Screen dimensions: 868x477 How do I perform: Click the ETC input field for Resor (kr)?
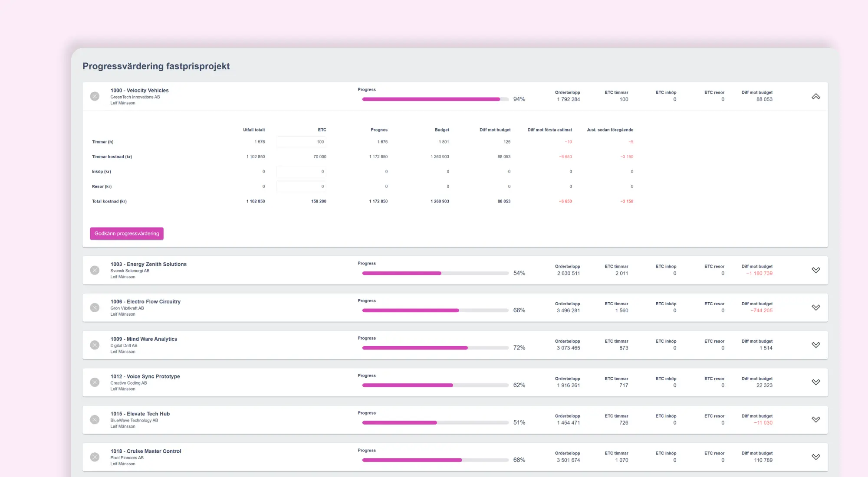(301, 186)
